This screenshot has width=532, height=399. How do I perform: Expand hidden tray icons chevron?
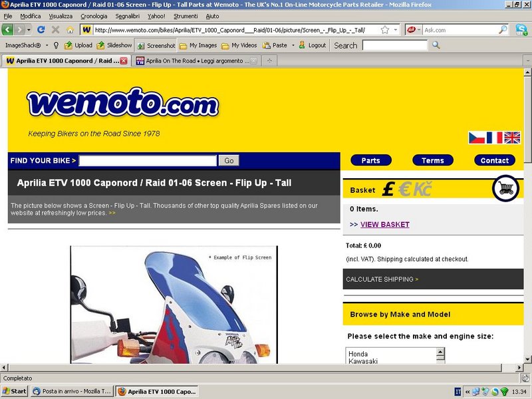click(x=467, y=392)
